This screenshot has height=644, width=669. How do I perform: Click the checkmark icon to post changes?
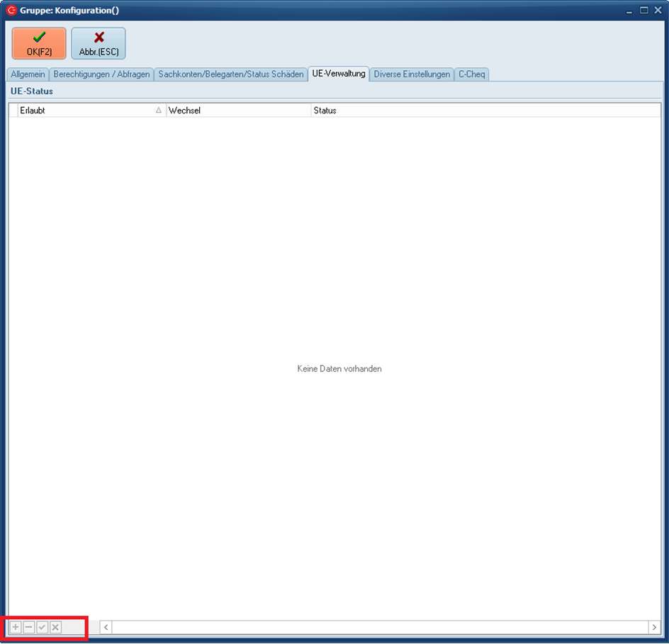coord(43,628)
